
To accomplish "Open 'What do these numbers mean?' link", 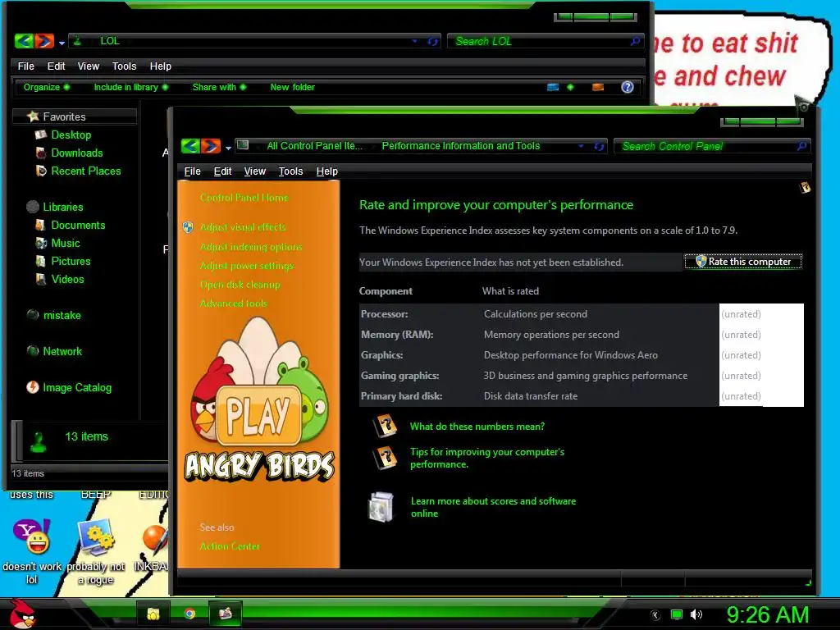I will [477, 427].
